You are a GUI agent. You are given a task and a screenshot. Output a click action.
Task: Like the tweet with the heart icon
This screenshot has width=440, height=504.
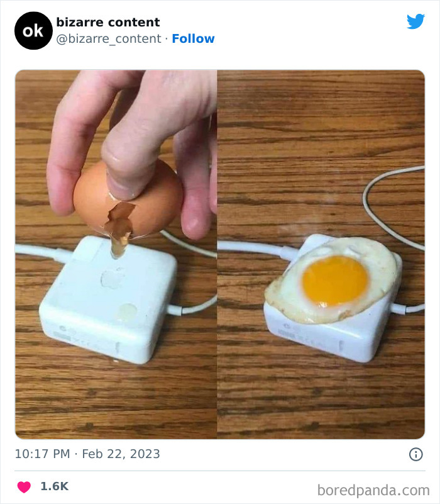[24, 486]
